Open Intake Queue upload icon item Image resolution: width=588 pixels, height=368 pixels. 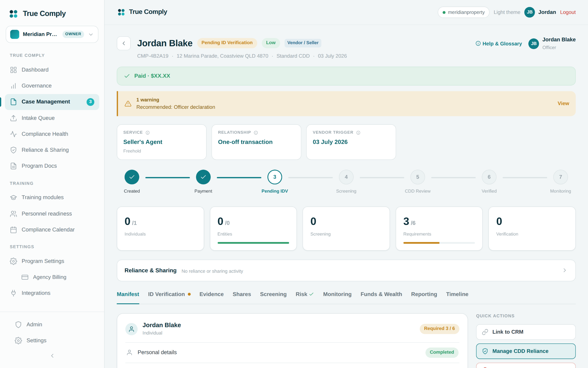52,118
